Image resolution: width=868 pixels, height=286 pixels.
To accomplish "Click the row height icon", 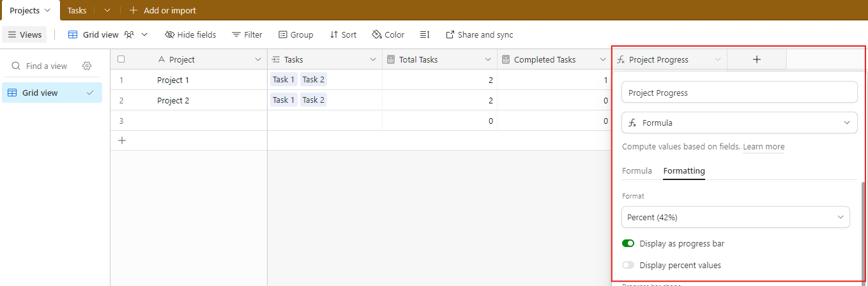I will pos(425,35).
